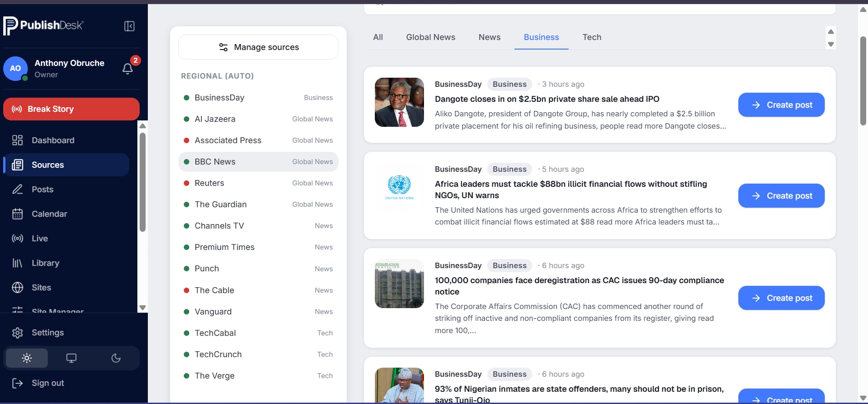The width and height of the screenshot is (868, 404).
Task: Open notifications bell with 2 badge
Action: pyautogui.click(x=128, y=69)
